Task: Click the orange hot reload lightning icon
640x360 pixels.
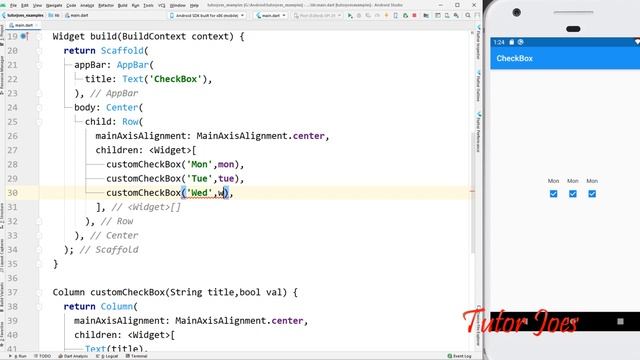Action: pos(386,16)
